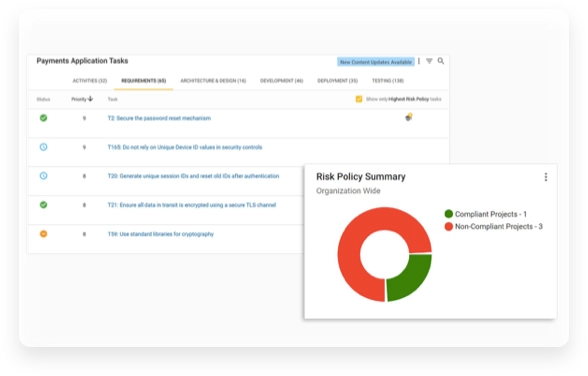Open T59: Use standard libraries for cryptography

point(160,234)
